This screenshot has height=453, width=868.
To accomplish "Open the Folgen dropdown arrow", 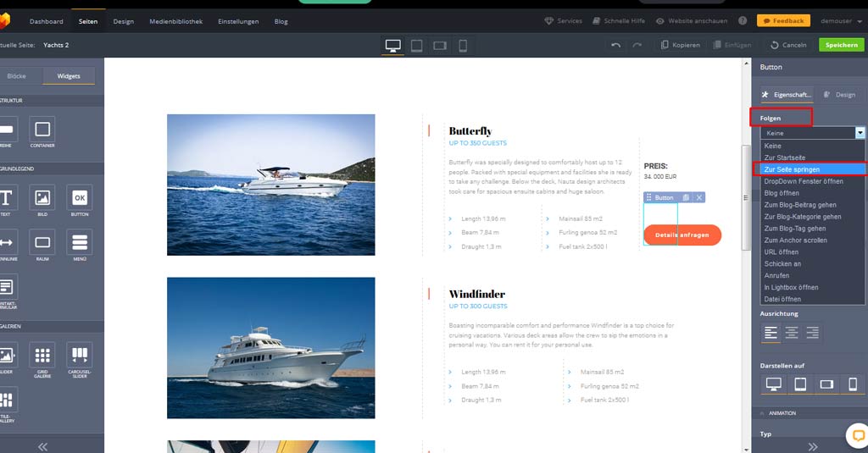I will 860,133.
